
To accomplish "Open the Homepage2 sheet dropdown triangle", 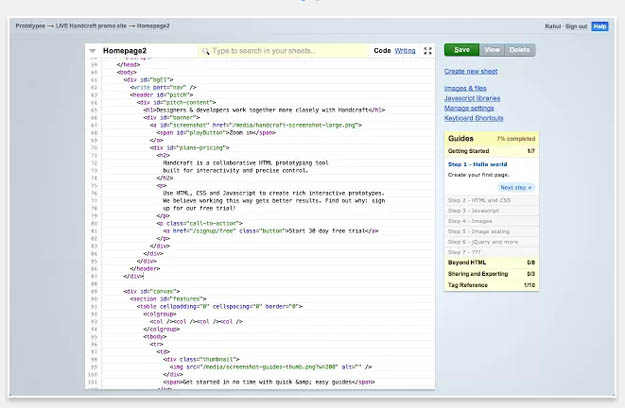I will coord(92,51).
